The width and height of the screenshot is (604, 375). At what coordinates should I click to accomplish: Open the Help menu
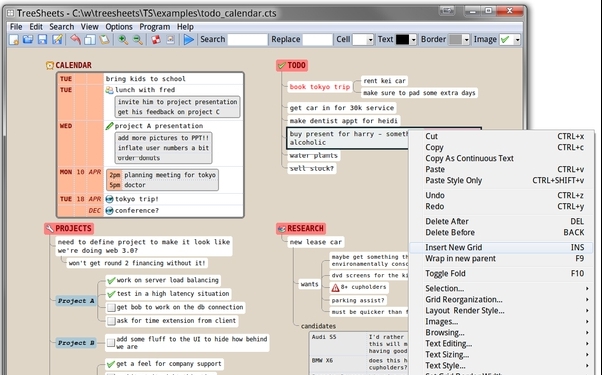pyautogui.click(x=185, y=27)
